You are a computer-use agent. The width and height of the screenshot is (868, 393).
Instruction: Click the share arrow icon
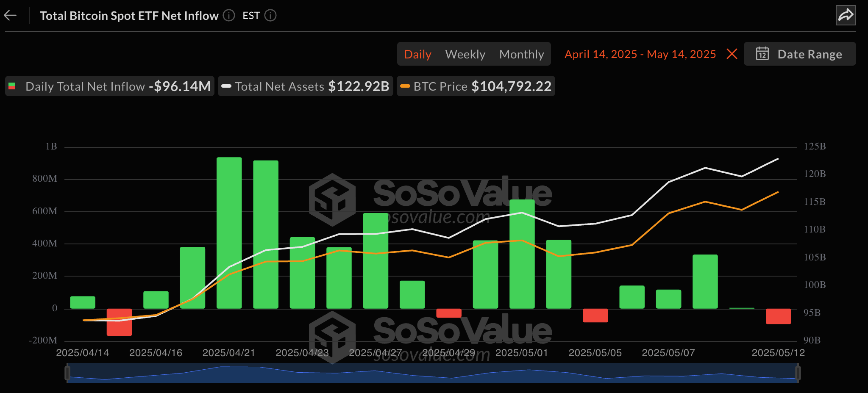point(846,16)
